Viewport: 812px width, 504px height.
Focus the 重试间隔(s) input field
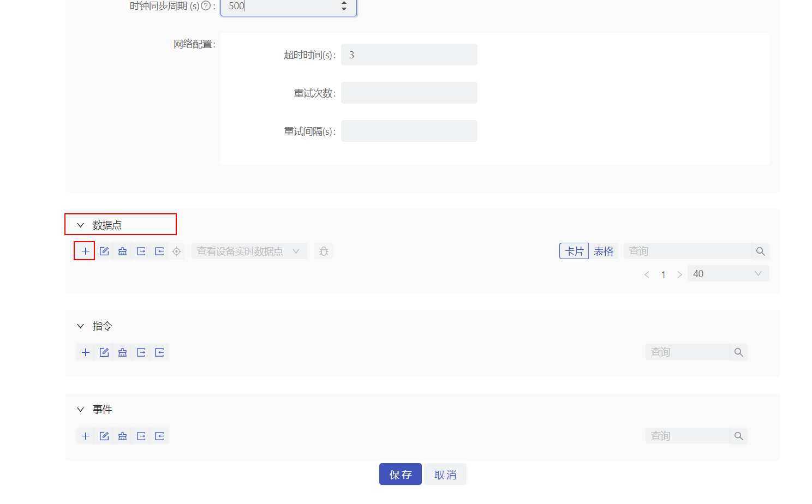click(409, 131)
